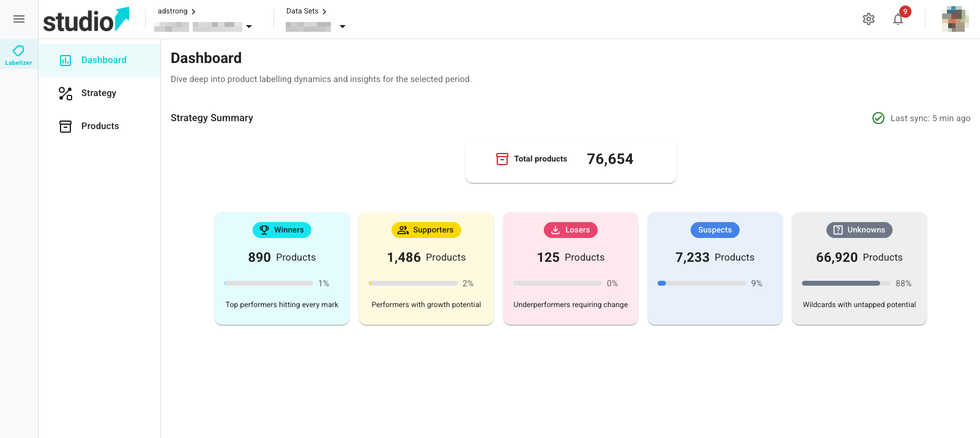Open the hamburger navigation menu
Screen dimensions: 980x438
[19, 19]
